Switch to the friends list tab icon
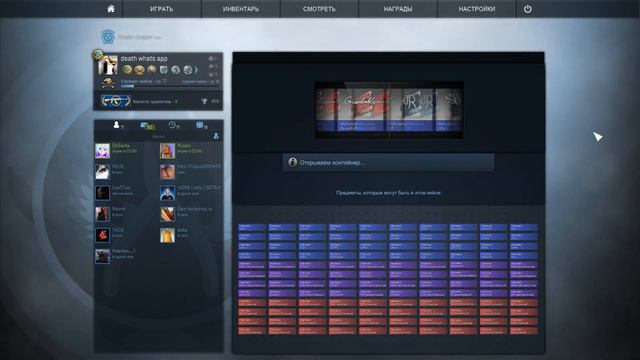640x360 pixels. pos(117,125)
